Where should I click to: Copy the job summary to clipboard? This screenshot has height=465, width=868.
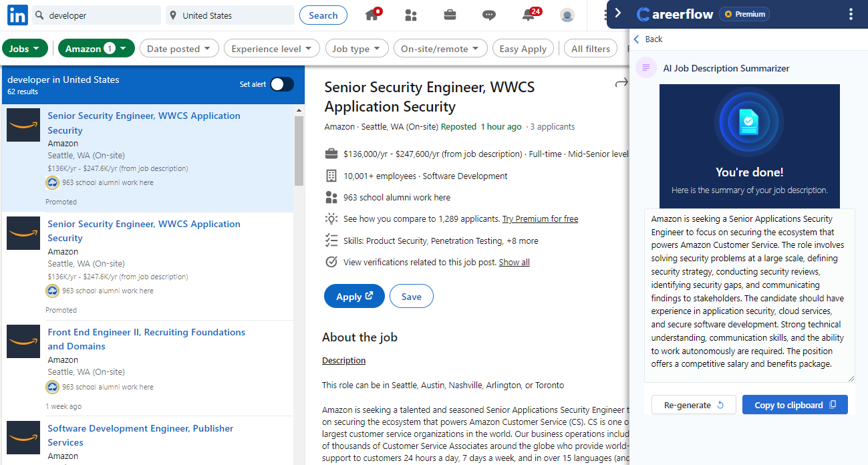click(794, 404)
